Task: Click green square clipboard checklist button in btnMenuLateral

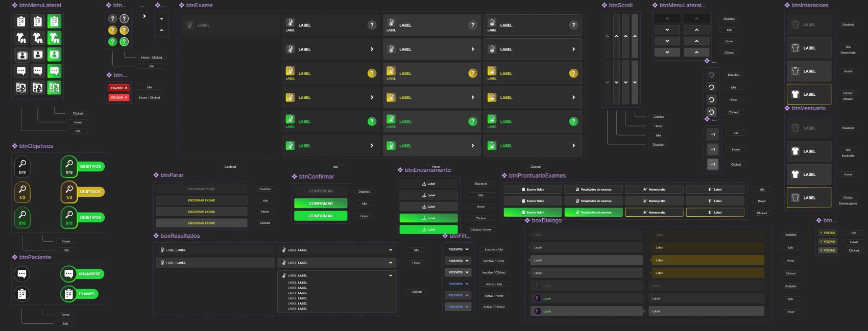Action: 54,21
